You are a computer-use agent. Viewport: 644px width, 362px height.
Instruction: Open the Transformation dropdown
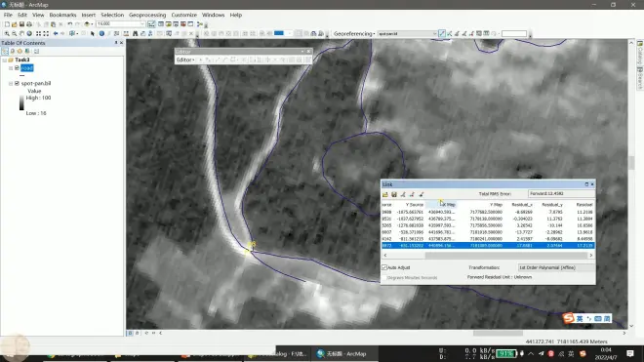point(556,267)
